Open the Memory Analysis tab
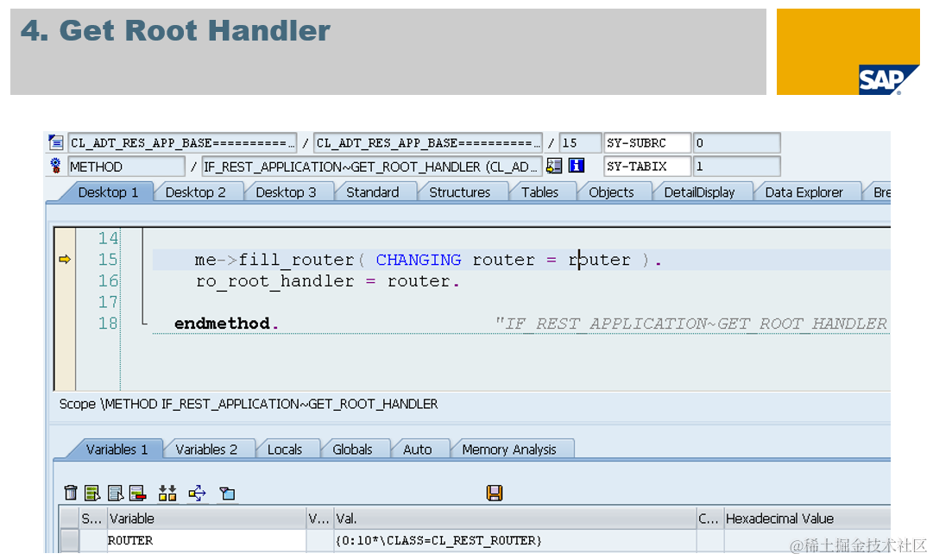Viewport: 933px width, 560px height. [508, 450]
